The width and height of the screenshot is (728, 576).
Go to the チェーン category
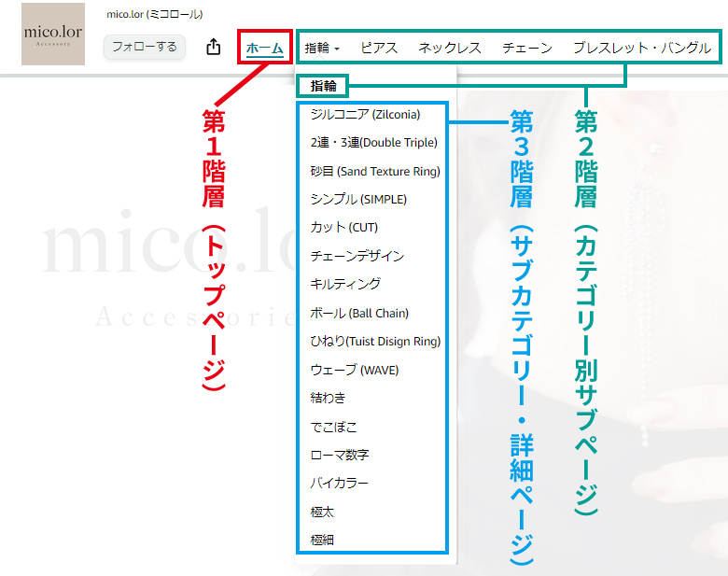[527, 48]
